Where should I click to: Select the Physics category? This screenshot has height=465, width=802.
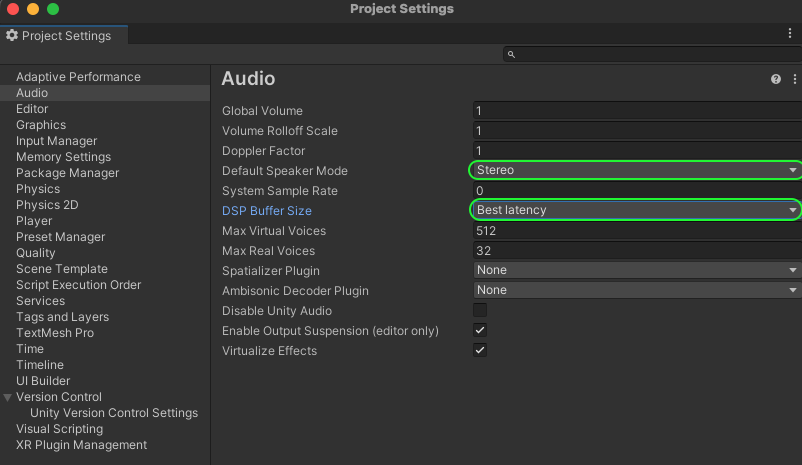click(x=38, y=189)
